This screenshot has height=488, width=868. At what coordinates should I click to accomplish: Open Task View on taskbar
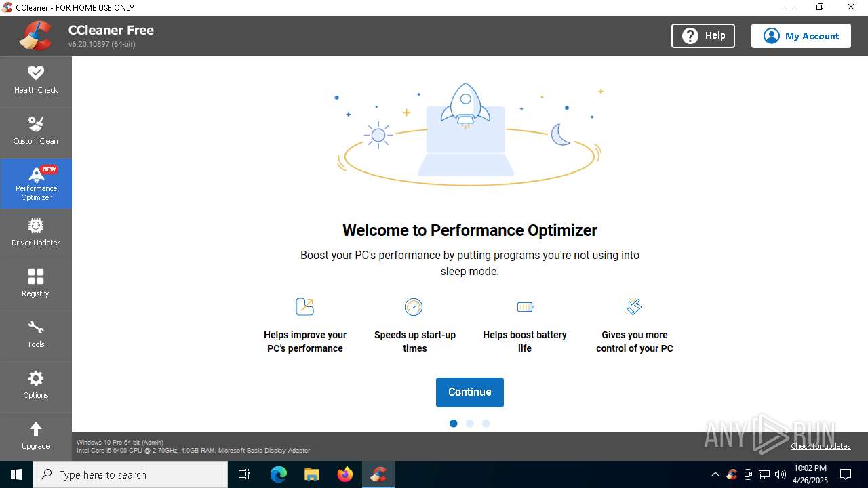(244, 474)
